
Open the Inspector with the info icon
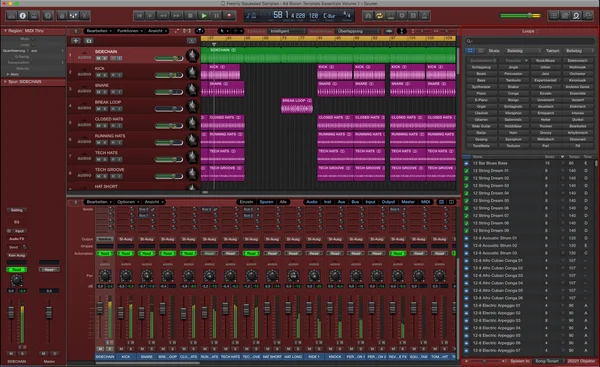click(x=23, y=16)
